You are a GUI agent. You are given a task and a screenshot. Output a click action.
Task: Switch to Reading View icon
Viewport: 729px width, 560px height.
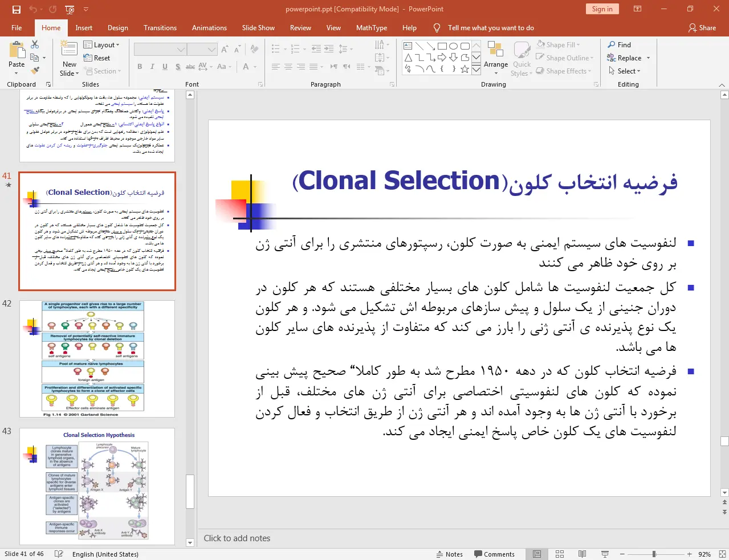pyautogui.click(x=582, y=554)
